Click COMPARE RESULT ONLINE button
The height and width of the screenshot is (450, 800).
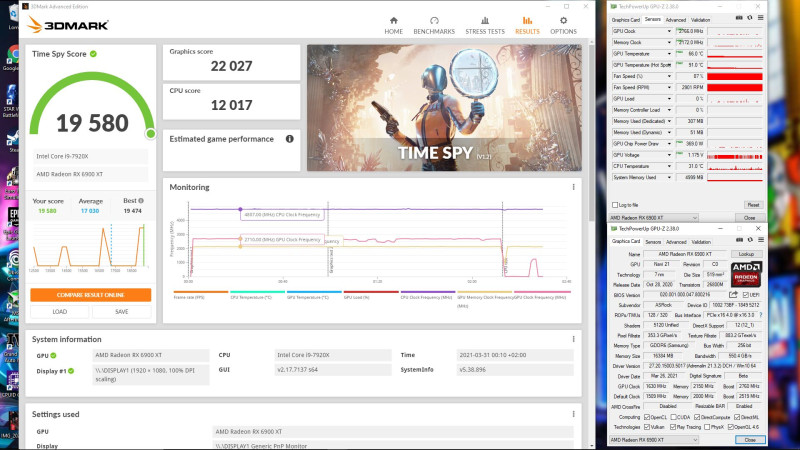click(91, 295)
